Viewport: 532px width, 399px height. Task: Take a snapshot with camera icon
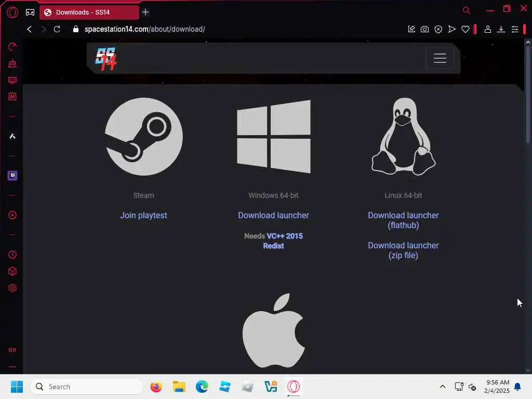[425, 29]
